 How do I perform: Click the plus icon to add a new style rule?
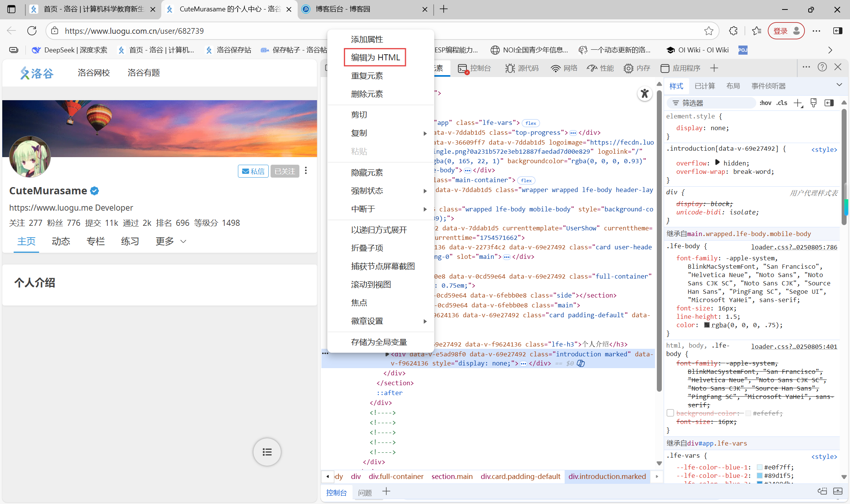(x=798, y=103)
